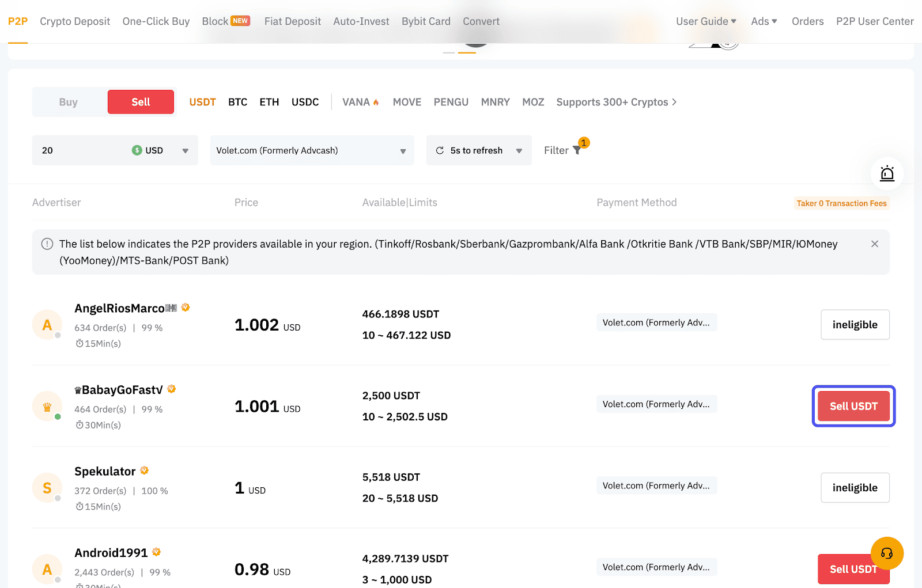
Task: Open the Volet.com payment method dropdown
Action: [x=311, y=150]
